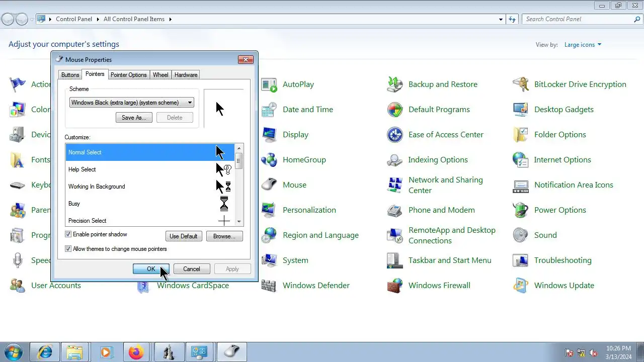Open the Windows Firewall icon

click(x=395, y=286)
